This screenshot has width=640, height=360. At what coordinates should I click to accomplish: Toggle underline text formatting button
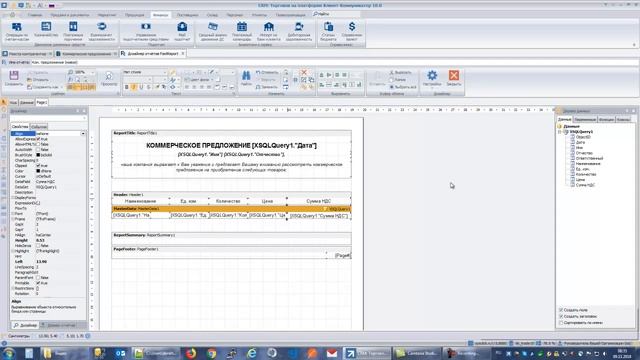(x=141, y=87)
